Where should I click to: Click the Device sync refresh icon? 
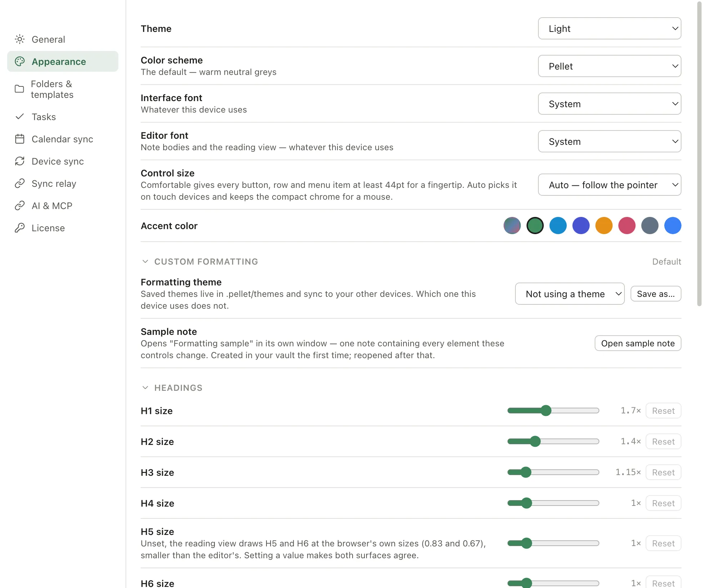coord(20,161)
